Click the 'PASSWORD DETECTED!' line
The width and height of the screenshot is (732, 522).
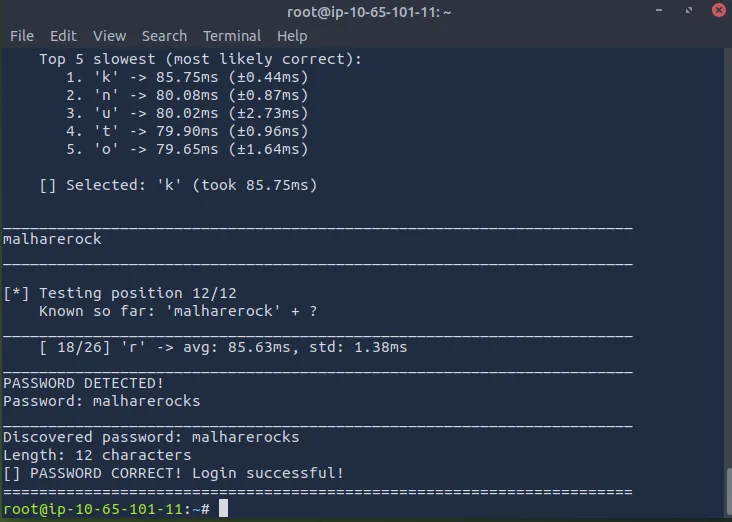pyautogui.click(x=83, y=383)
